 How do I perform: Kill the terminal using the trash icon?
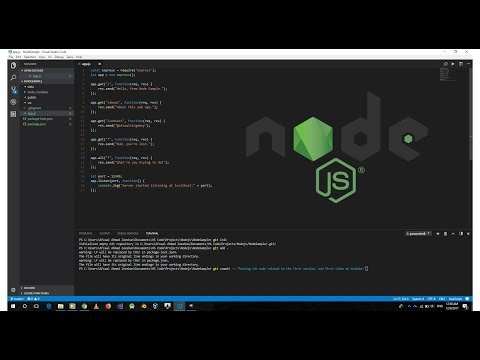(x=445, y=234)
